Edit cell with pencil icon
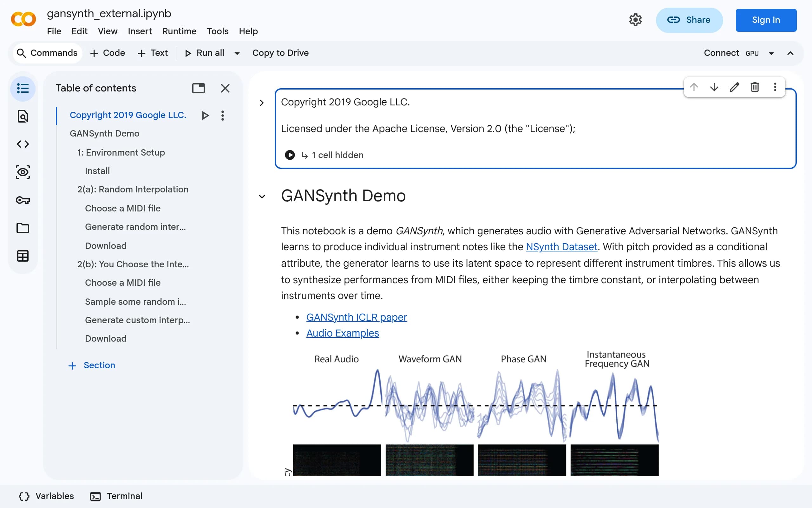Viewport: 812px width, 508px height. click(x=735, y=87)
